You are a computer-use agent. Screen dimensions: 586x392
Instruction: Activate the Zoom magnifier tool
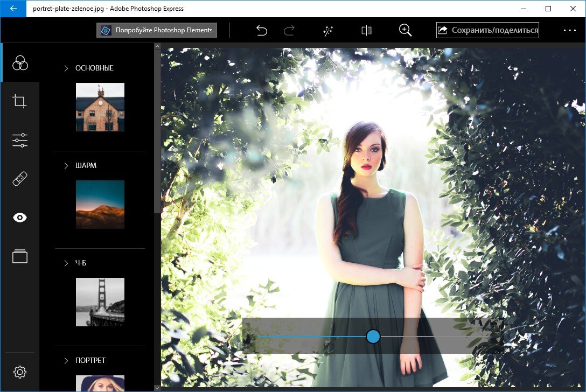click(405, 30)
